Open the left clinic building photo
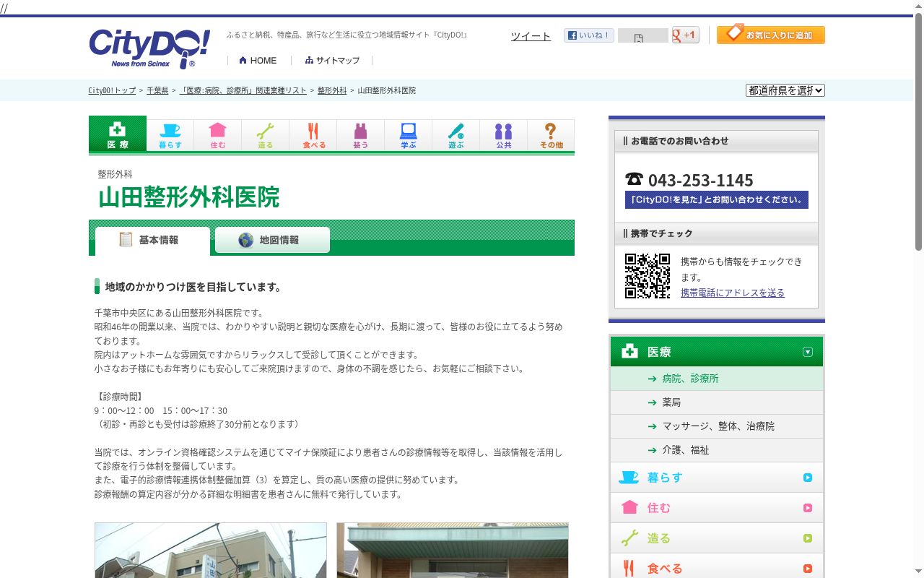 pyautogui.click(x=211, y=551)
